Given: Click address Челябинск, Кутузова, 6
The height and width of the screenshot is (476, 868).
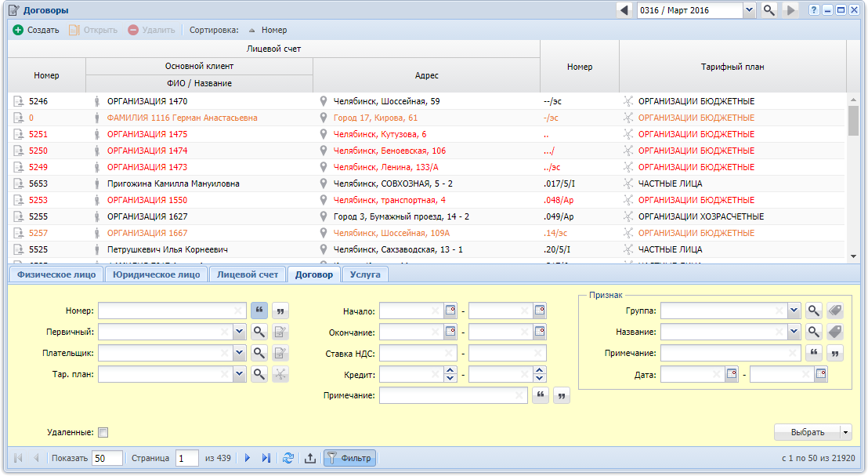Looking at the screenshot, I should (380, 134).
